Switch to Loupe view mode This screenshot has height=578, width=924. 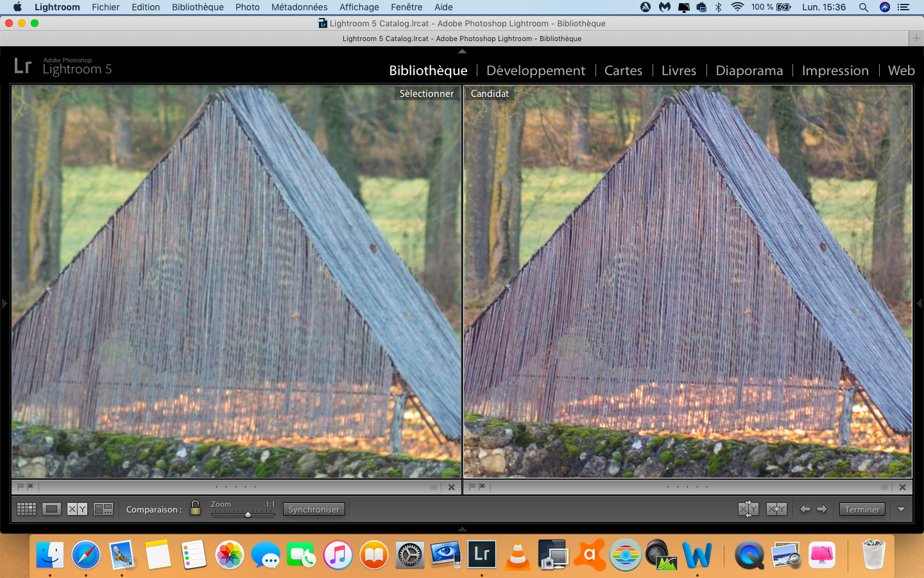pyautogui.click(x=51, y=509)
